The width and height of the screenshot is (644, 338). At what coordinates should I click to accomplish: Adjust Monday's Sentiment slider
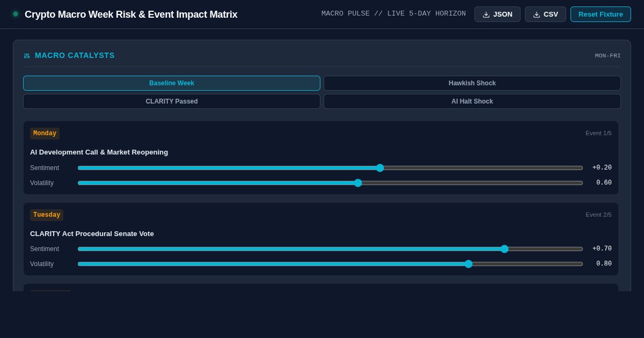(330, 168)
